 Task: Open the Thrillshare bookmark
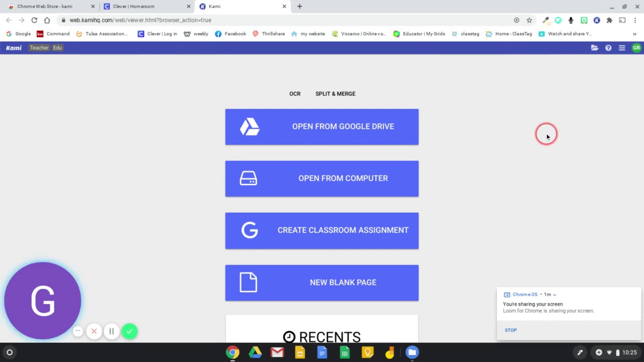(x=269, y=34)
